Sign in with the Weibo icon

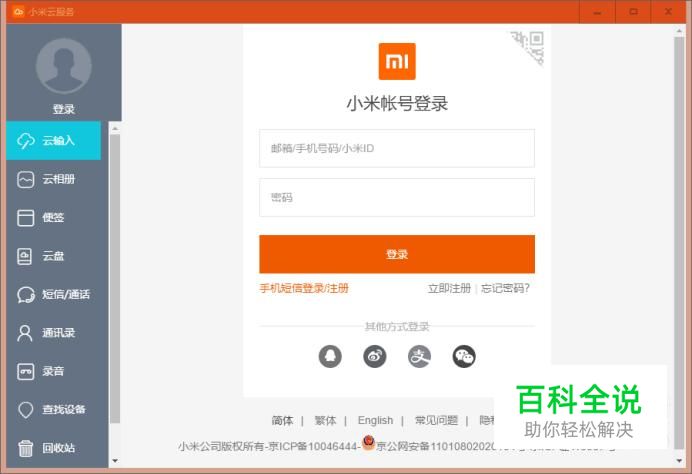pyautogui.click(x=375, y=356)
